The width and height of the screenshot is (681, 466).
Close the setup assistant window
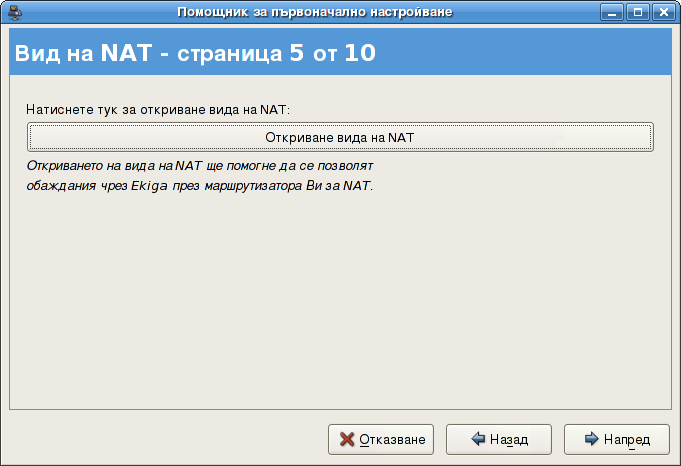point(662,12)
